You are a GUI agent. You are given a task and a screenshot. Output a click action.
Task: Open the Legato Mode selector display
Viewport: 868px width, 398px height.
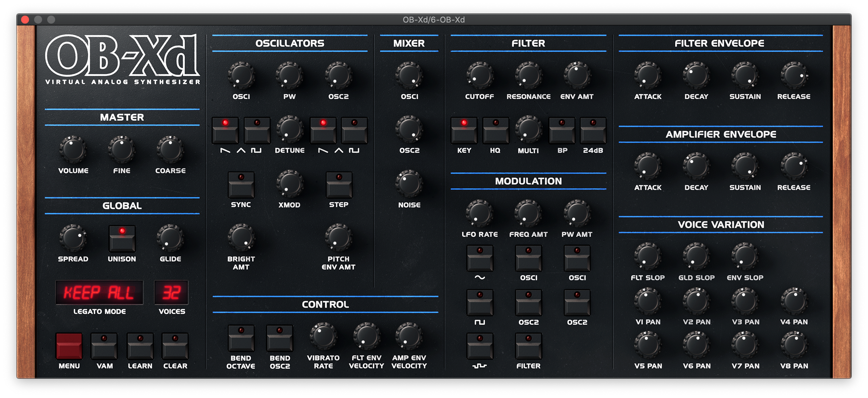coord(99,293)
